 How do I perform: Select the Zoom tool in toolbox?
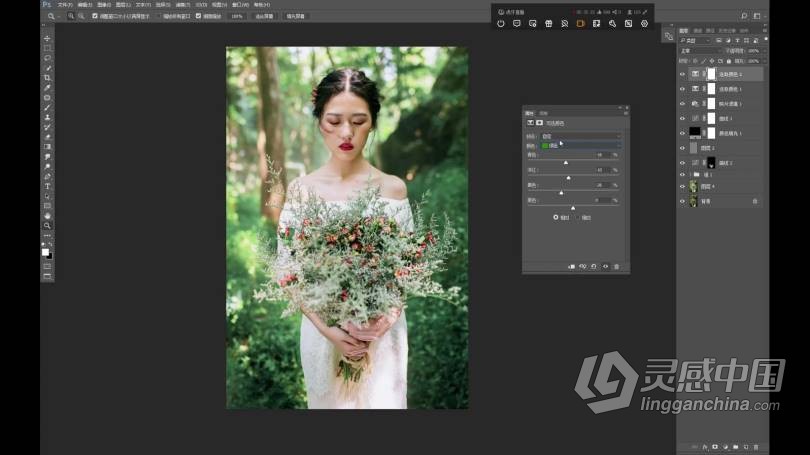point(47,226)
